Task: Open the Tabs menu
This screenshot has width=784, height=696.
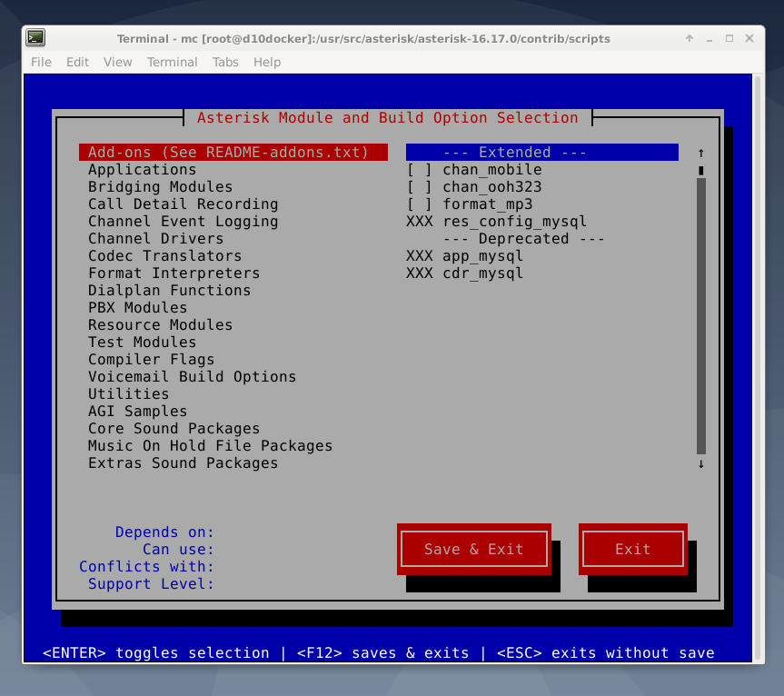Action: 225,62
